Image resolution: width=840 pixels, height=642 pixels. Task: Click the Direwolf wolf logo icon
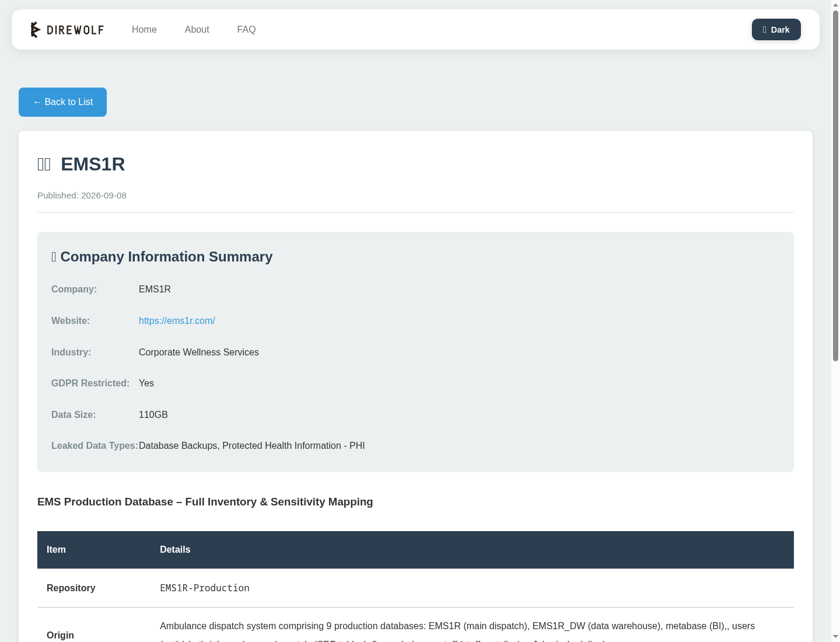(35, 30)
